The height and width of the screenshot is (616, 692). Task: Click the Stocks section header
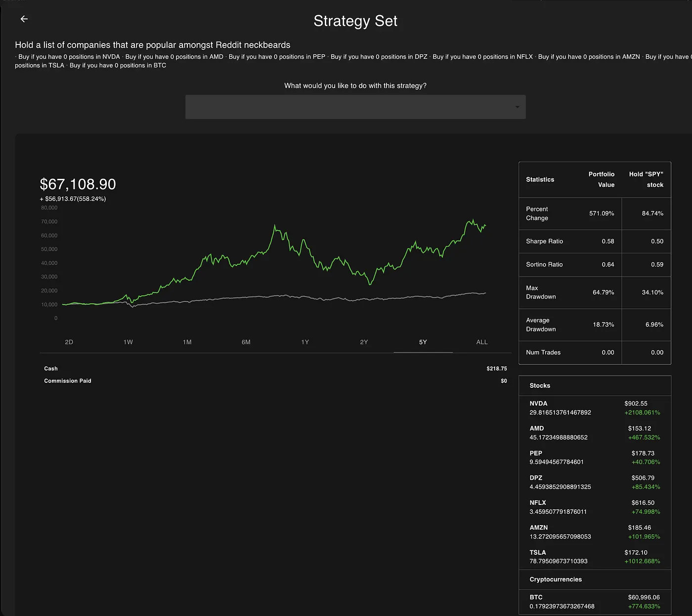pyautogui.click(x=595, y=386)
